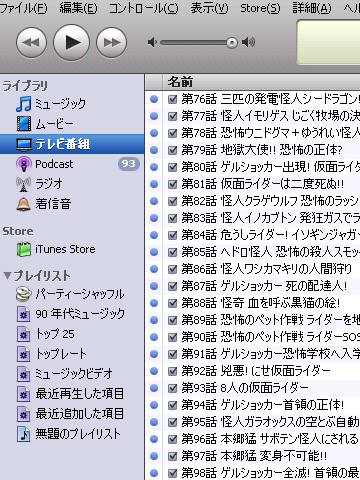Click the volume slider knob
Viewport: 360px width, 480px height.
[x=232, y=42]
